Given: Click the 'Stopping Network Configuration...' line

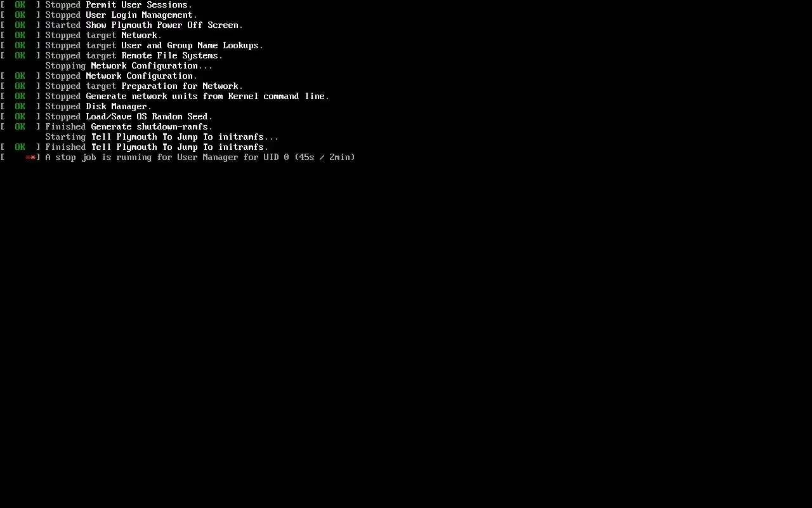Looking at the screenshot, I should click(129, 66).
